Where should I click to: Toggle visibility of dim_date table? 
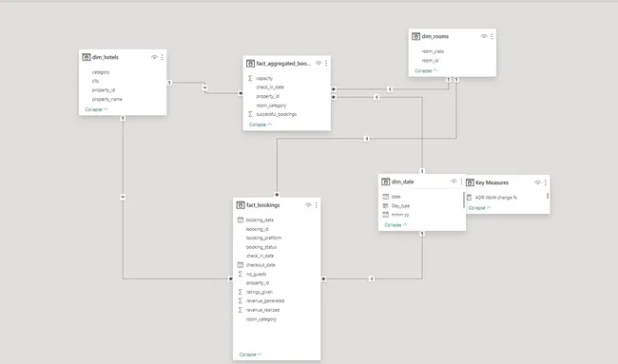point(454,182)
